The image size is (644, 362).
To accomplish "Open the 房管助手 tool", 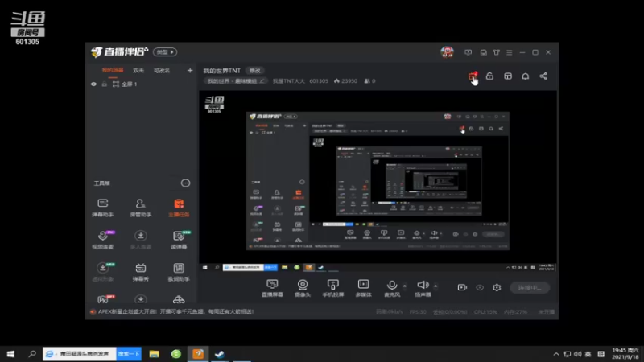I will pyautogui.click(x=140, y=208).
